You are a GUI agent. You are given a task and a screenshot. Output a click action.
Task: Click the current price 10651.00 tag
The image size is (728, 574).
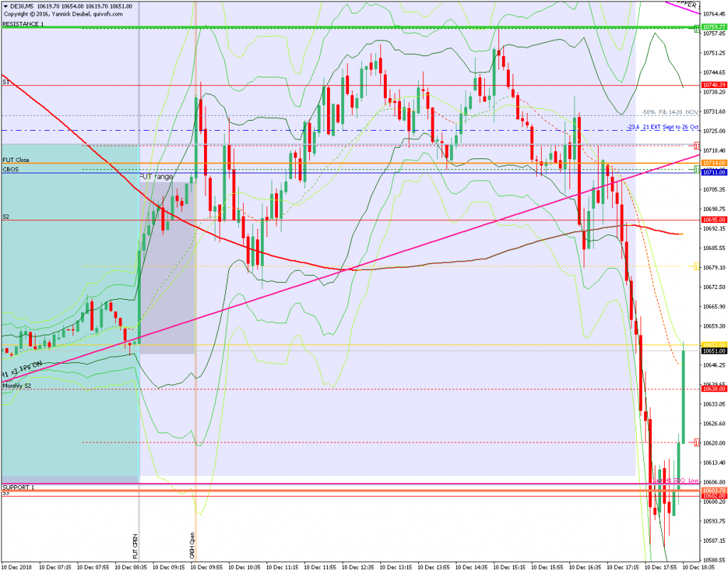tap(713, 351)
